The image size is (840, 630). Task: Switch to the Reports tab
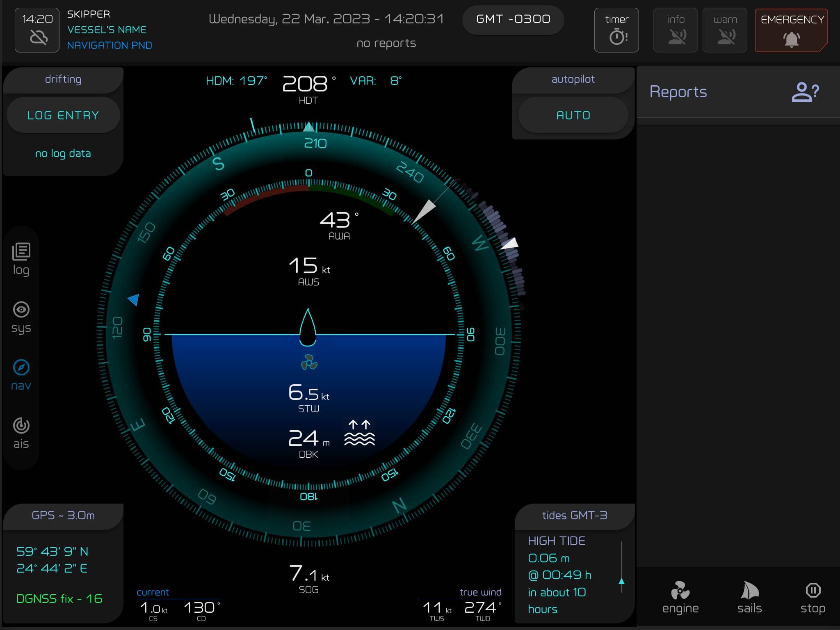(678, 91)
